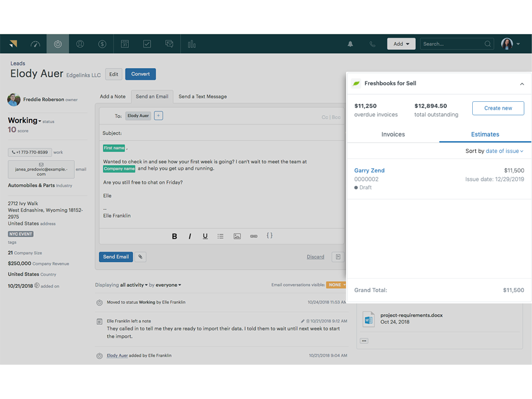Click the attachment paperclip button
Screen dimensions: 532x399
(x=140, y=257)
